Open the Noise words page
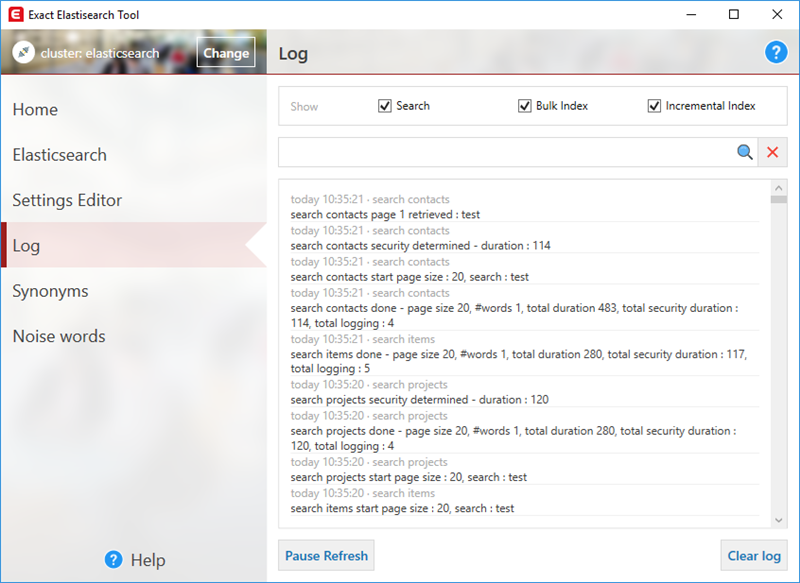Screen dimensions: 800x583 point(58,336)
